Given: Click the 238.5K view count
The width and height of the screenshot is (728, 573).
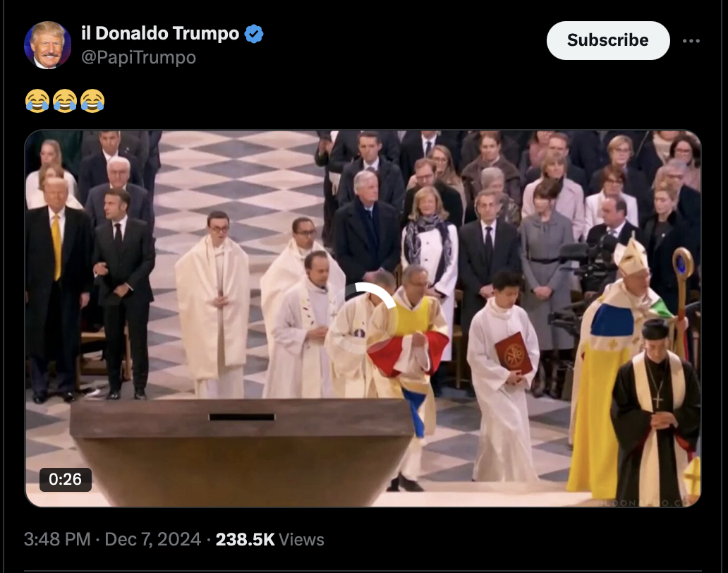Looking at the screenshot, I should [x=245, y=540].
